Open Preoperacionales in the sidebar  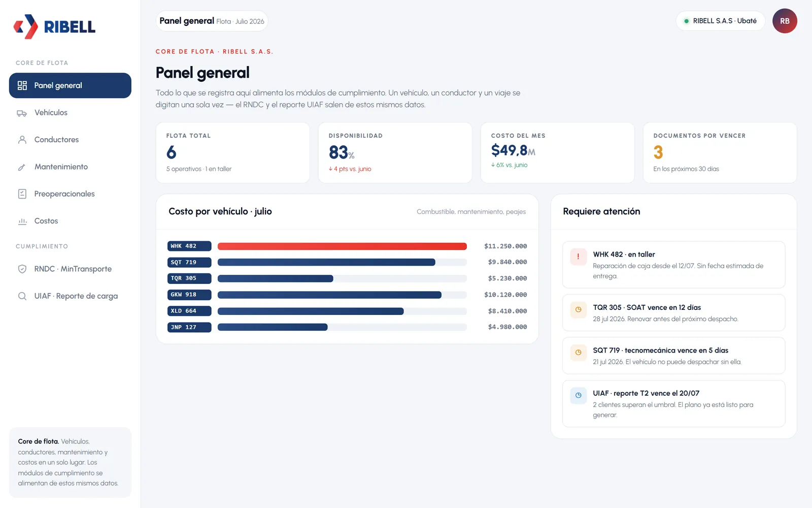(x=70, y=194)
